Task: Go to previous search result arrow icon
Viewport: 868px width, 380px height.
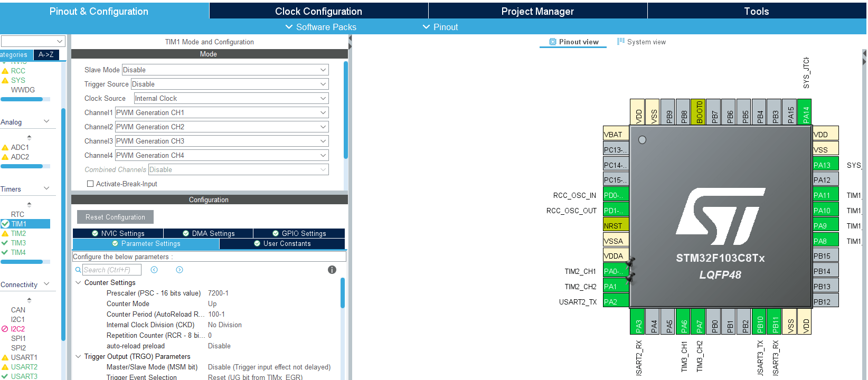Action: tap(154, 270)
